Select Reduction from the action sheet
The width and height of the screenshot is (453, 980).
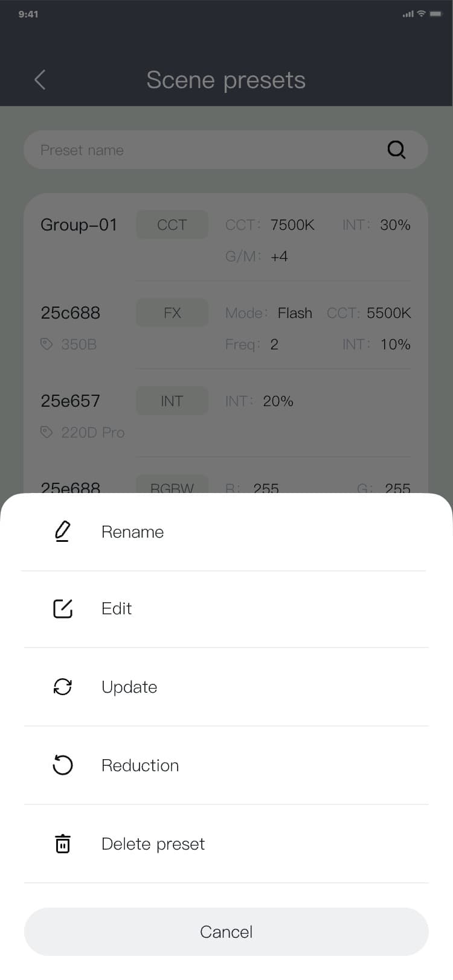click(140, 765)
